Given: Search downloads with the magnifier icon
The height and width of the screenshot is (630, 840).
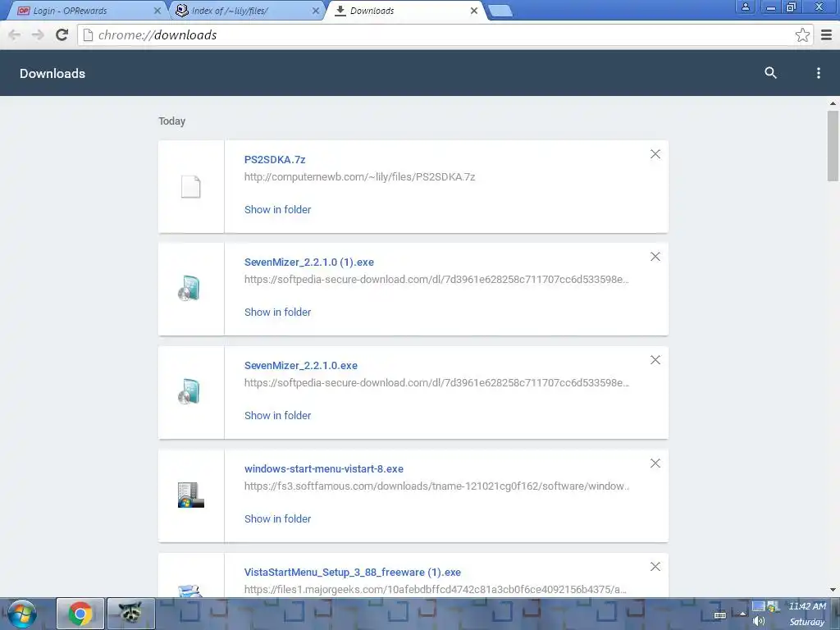Looking at the screenshot, I should [770, 73].
